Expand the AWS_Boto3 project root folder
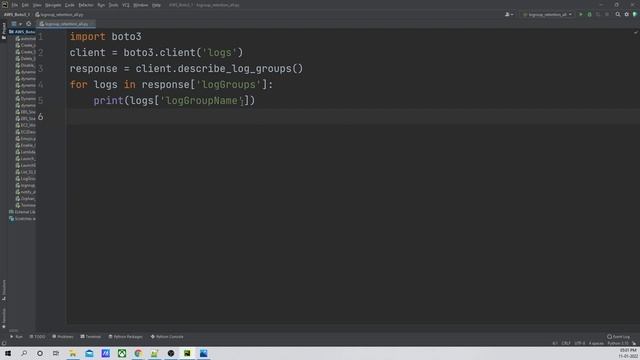Screen dimensions: 640x360 coord(22,32)
